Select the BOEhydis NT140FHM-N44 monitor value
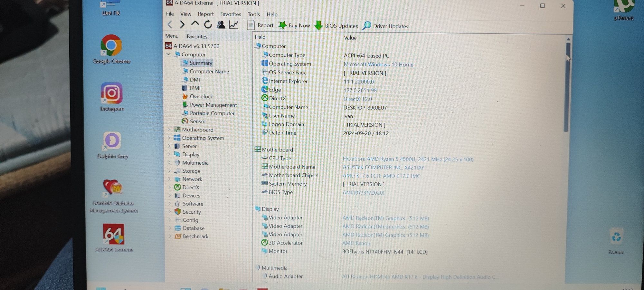 385,252
